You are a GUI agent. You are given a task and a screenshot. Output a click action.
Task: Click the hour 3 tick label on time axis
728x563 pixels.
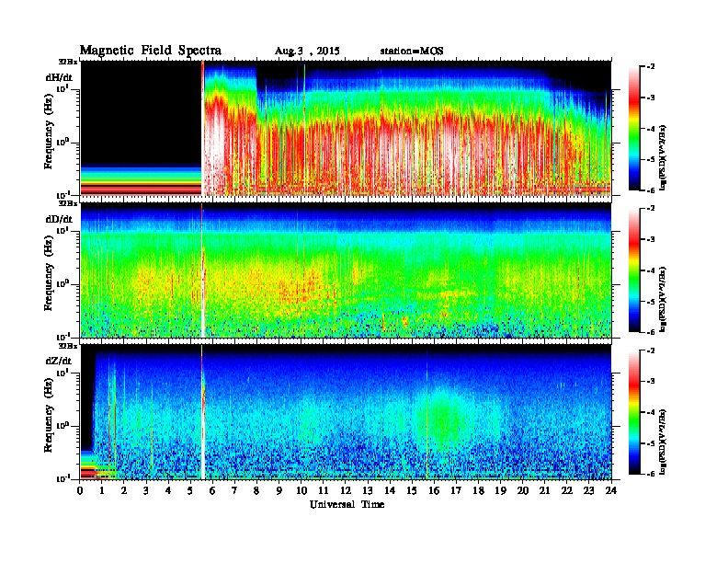[146, 490]
